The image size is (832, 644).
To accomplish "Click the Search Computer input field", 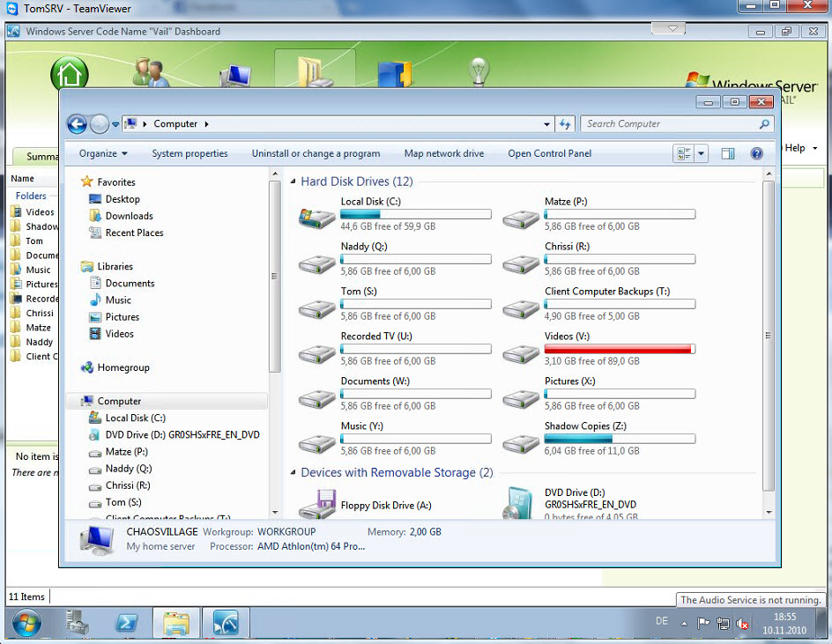I will [x=668, y=124].
